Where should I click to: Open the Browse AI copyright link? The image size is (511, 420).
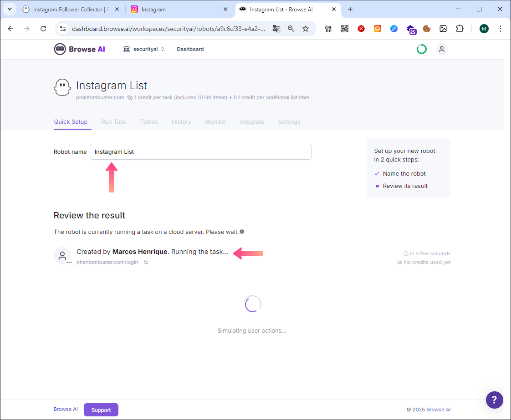click(x=438, y=410)
